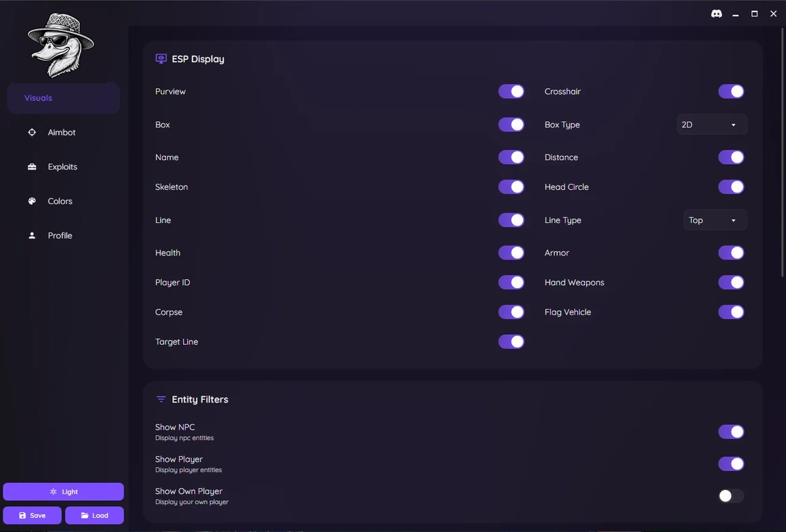The width and height of the screenshot is (786, 532).
Task: Click the vertical scrollbar on the right
Action: pos(783,150)
